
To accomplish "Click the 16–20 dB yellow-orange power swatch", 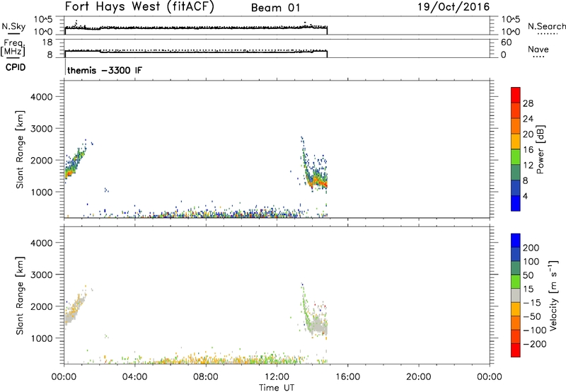I will (x=516, y=142).
